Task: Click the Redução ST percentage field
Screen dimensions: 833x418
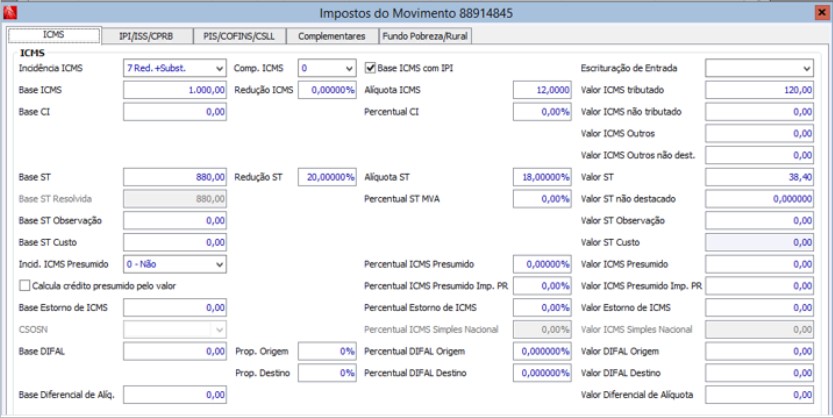Action: 327,177
